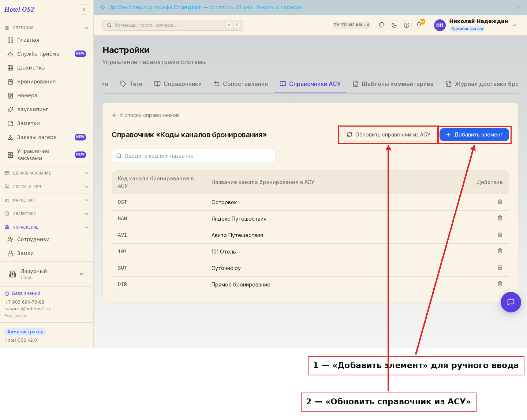The height and width of the screenshot is (420, 527).
Task: Open the chat support bubble
Action: 511,302
